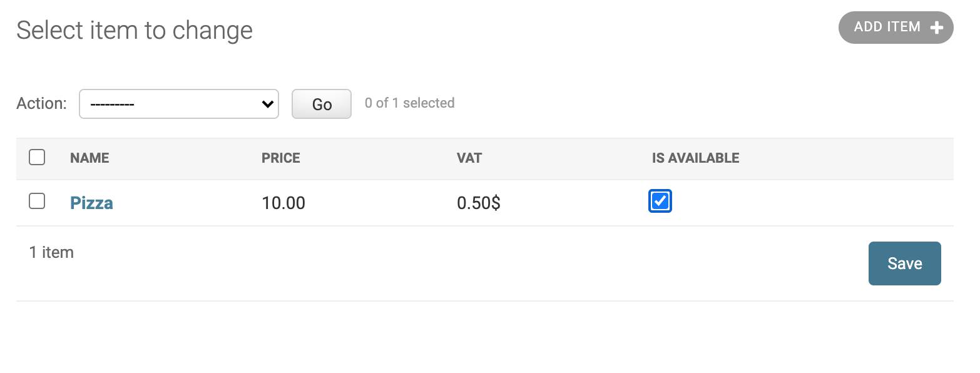The height and width of the screenshot is (373, 980).
Task: Sort by the PRICE column header
Action: pyautogui.click(x=281, y=158)
